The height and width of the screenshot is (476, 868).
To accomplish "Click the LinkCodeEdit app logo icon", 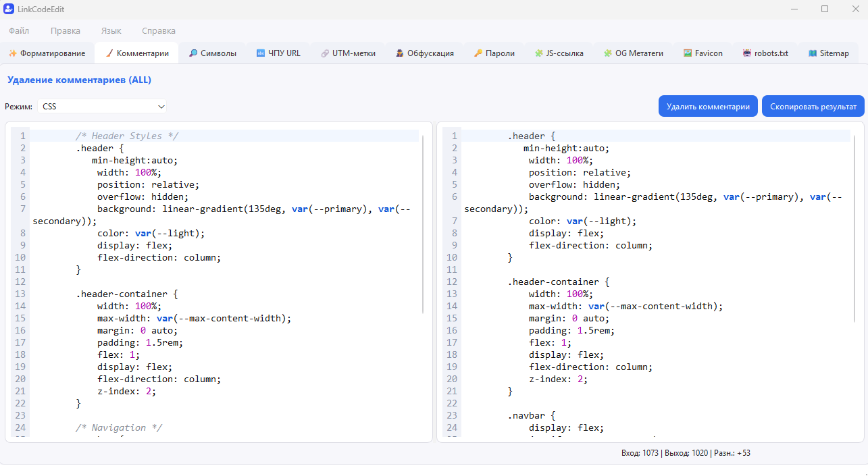I will pyautogui.click(x=9, y=9).
